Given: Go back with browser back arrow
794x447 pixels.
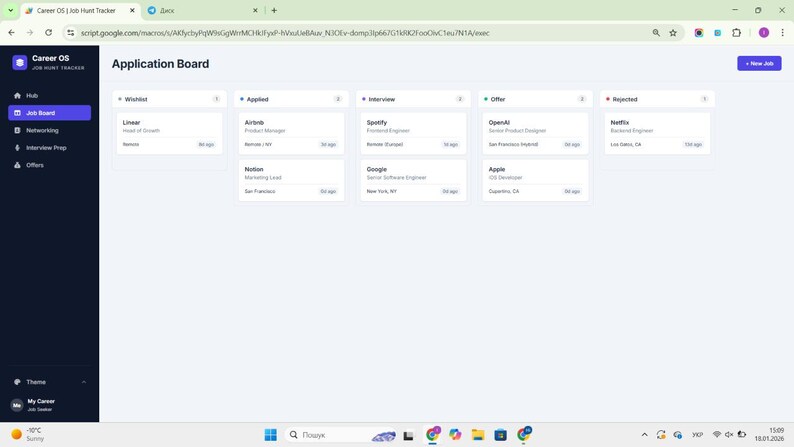Looking at the screenshot, I should [11, 32].
